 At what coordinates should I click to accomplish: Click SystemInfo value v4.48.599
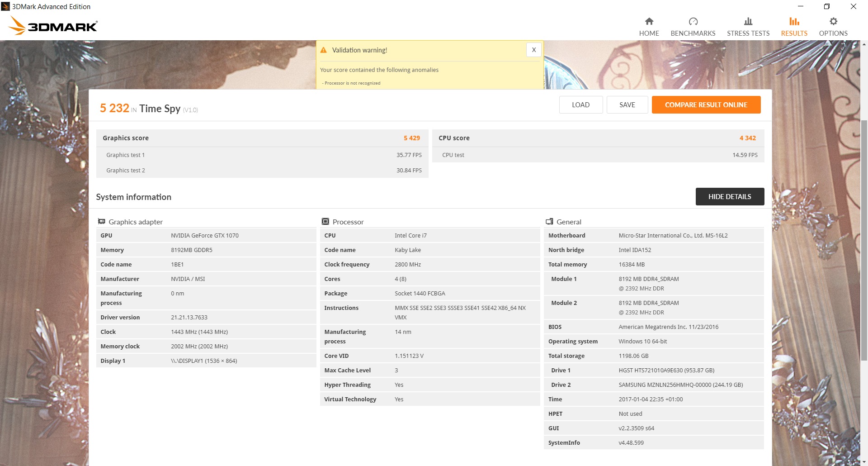click(631, 442)
